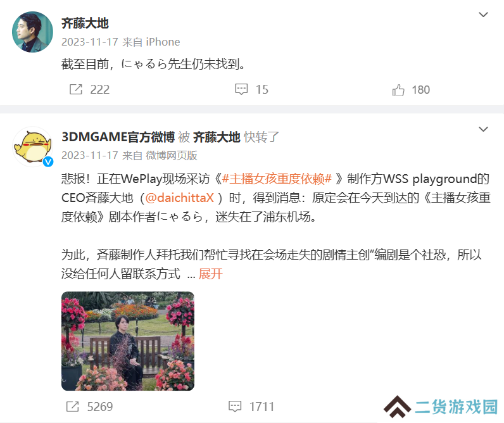The height and width of the screenshot is (423, 504).
Task: Expand full post text via 展开
Action: (x=211, y=274)
